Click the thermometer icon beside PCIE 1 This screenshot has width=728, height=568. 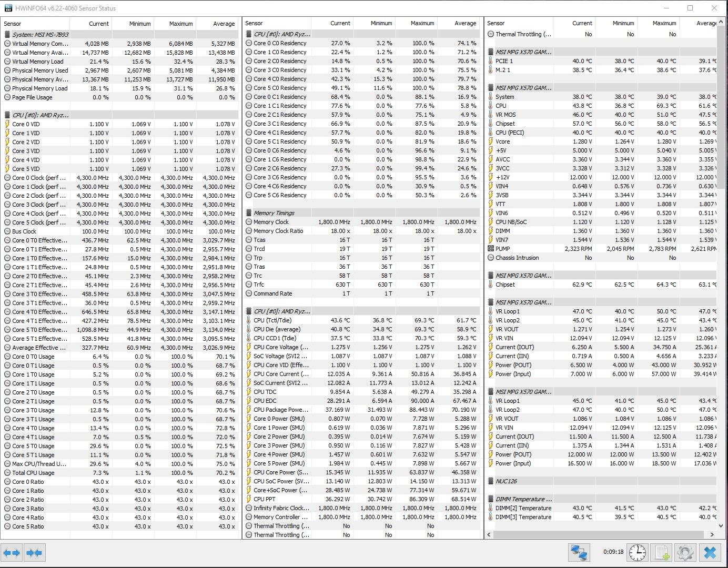pos(491,61)
